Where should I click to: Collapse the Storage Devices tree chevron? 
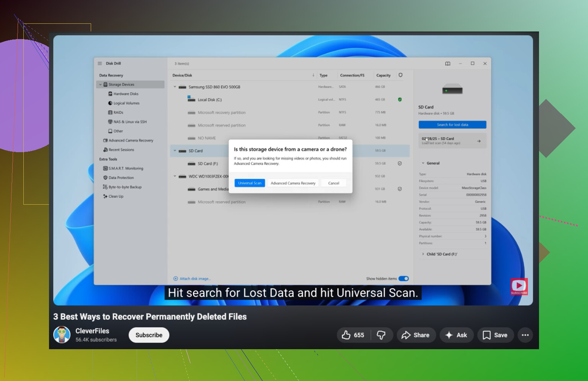click(100, 85)
